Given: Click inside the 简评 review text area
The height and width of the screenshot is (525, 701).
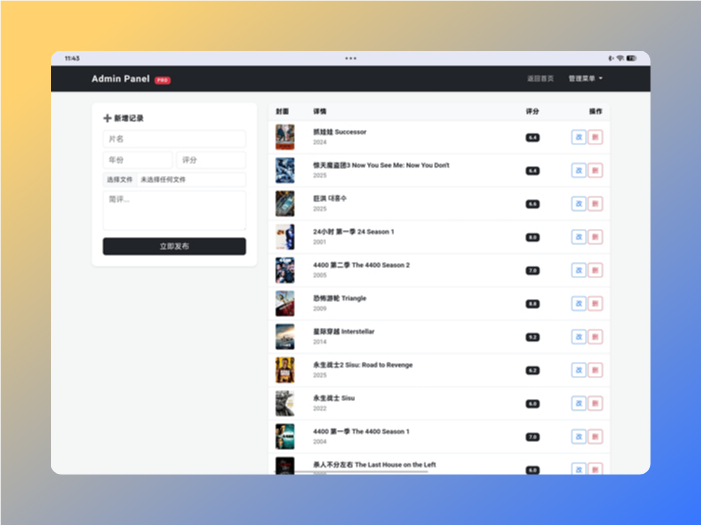Looking at the screenshot, I should (174, 211).
